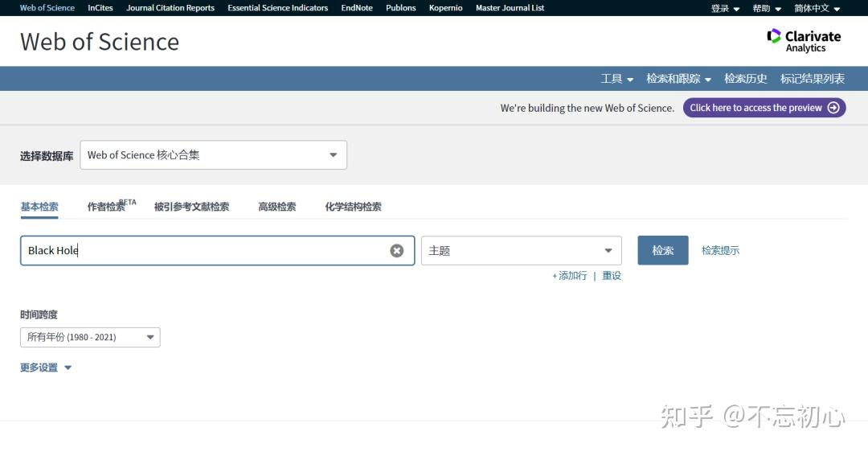Expand the 帮助 help menu
Image resolution: width=868 pixels, height=452 pixels.
(x=767, y=8)
